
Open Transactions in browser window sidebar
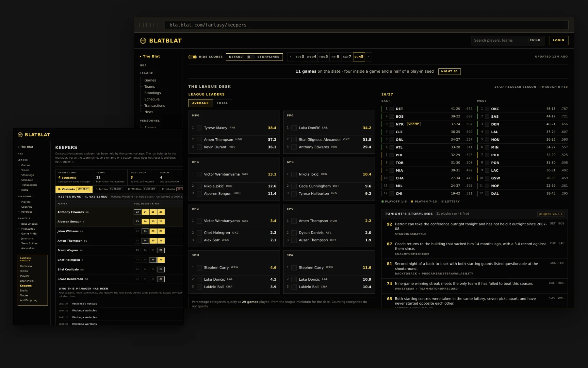click(x=155, y=106)
